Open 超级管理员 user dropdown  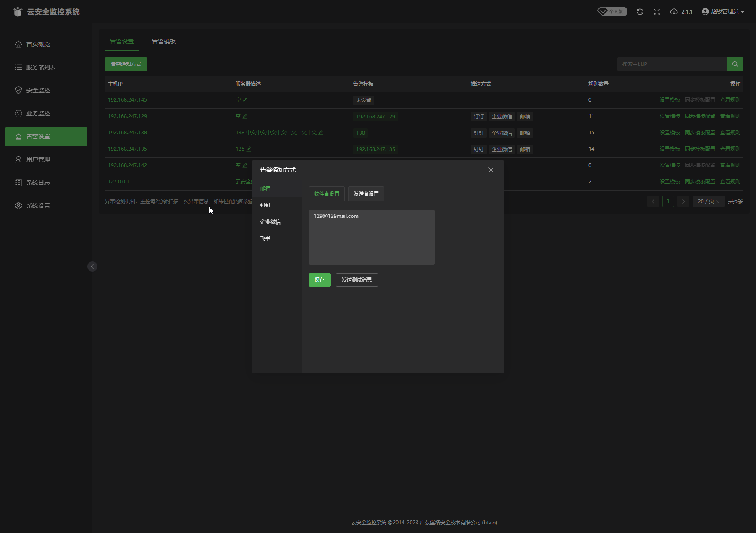pyautogui.click(x=723, y=12)
